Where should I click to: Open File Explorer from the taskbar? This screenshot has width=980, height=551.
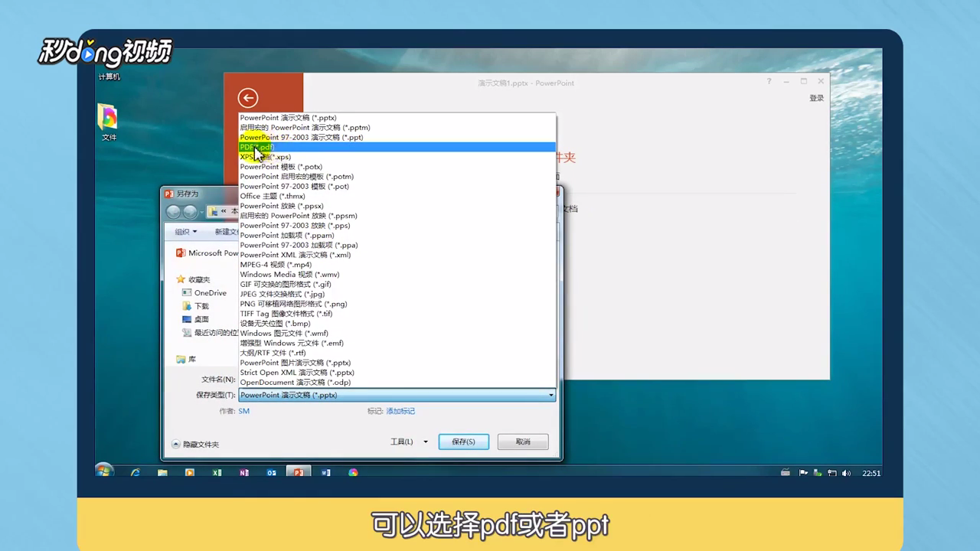(162, 473)
